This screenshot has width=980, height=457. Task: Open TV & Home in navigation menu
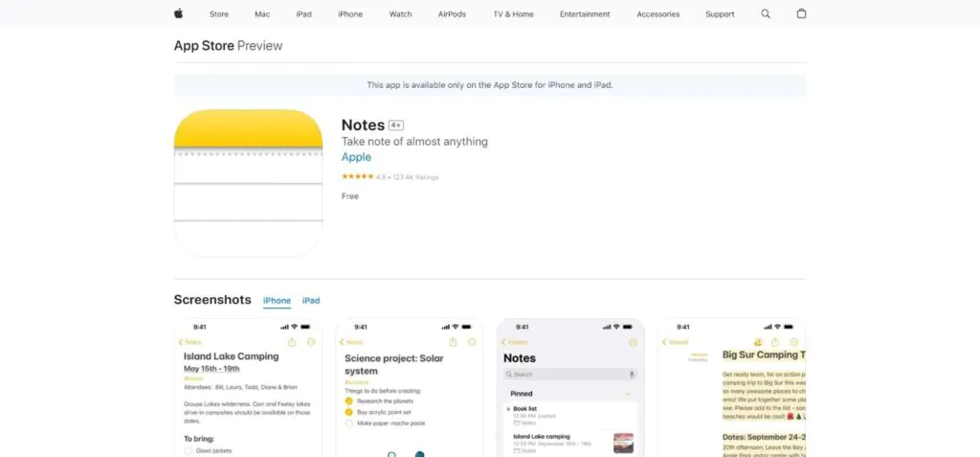coord(514,13)
